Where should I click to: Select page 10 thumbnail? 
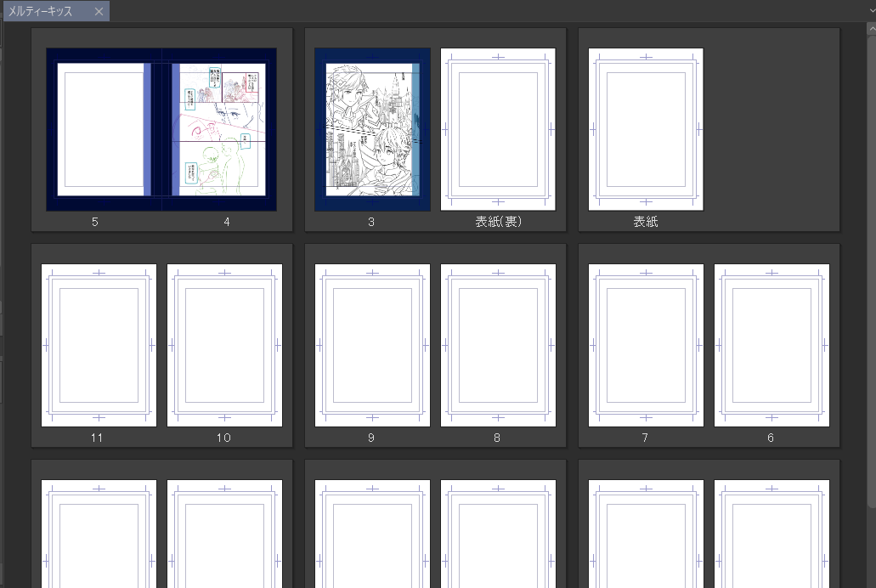224,345
